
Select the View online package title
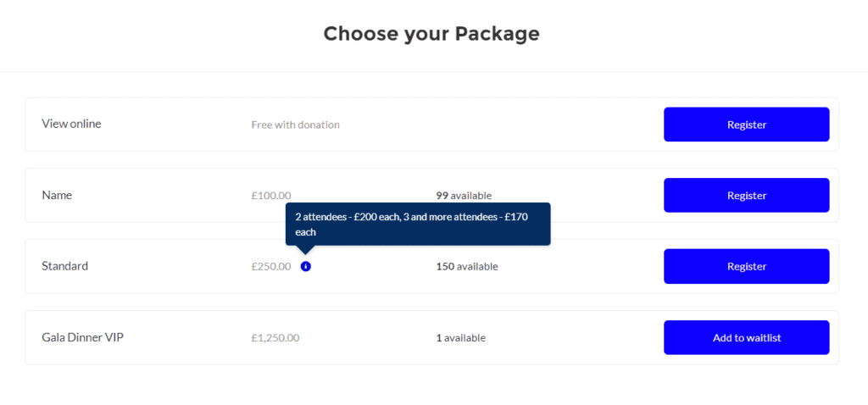(x=71, y=124)
